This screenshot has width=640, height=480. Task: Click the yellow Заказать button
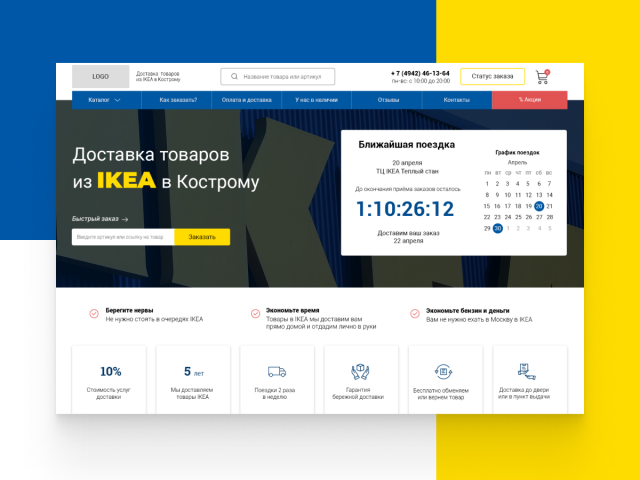[202, 237]
